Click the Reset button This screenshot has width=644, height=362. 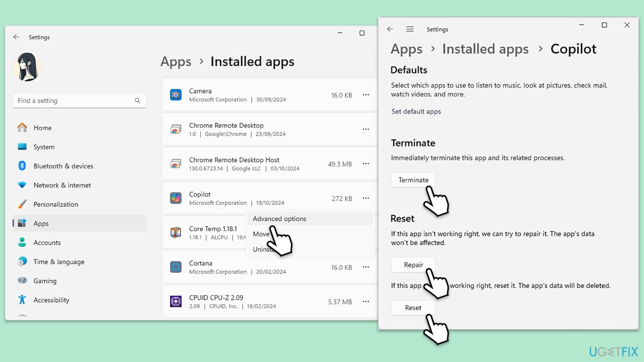(x=414, y=308)
